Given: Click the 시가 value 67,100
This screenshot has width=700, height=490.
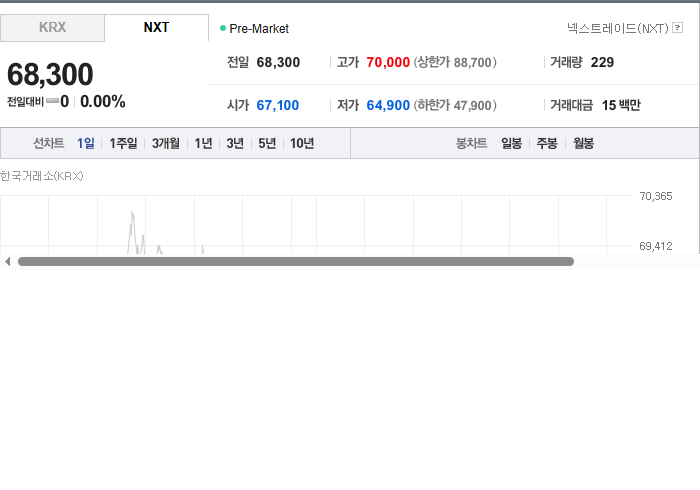Looking at the screenshot, I should coord(278,105).
